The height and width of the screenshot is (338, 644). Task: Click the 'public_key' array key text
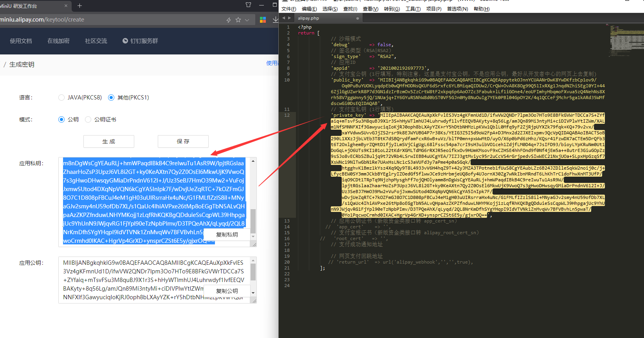click(347, 80)
